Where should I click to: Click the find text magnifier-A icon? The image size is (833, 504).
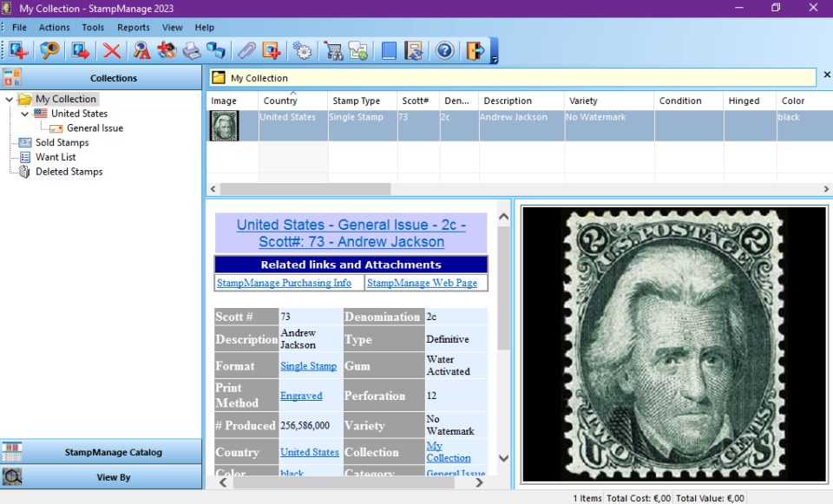[141, 50]
